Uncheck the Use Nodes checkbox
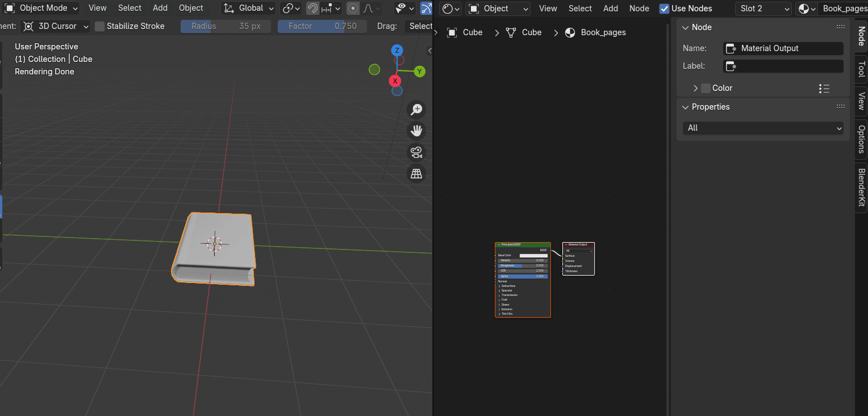This screenshot has width=868, height=416. tap(664, 9)
